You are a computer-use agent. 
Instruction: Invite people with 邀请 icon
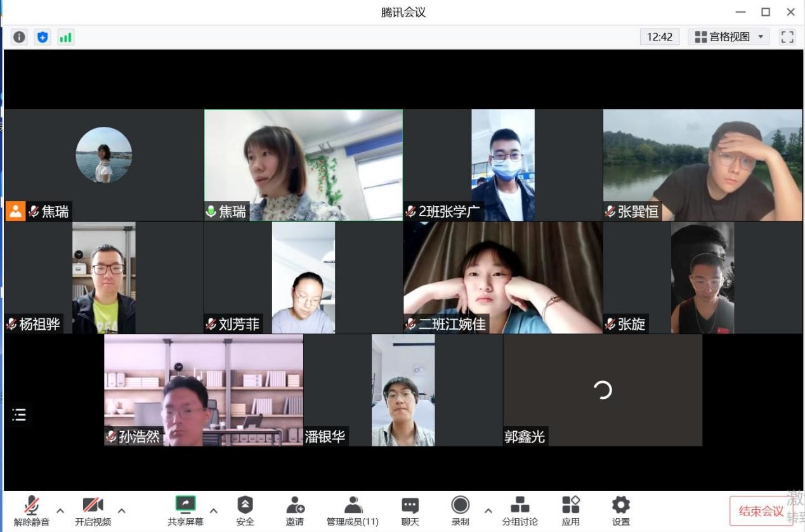click(294, 510)
